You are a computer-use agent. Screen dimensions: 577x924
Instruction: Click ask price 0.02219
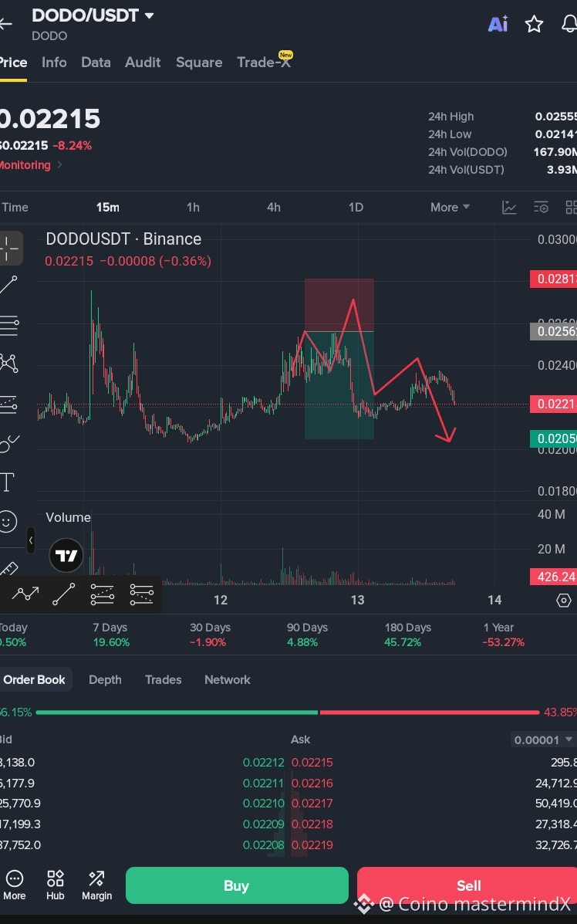pyautogui.click(x=312, y=845)
